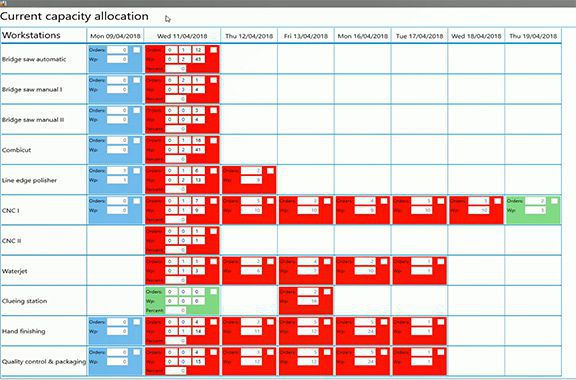
Task: Click value 43 in Bridge saw automatic Wed 11/04
Action: [x=198, y=59]
